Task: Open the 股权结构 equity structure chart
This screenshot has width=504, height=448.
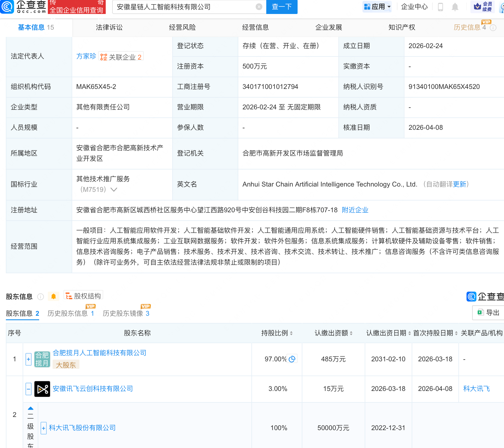Action: coord(83,296)
